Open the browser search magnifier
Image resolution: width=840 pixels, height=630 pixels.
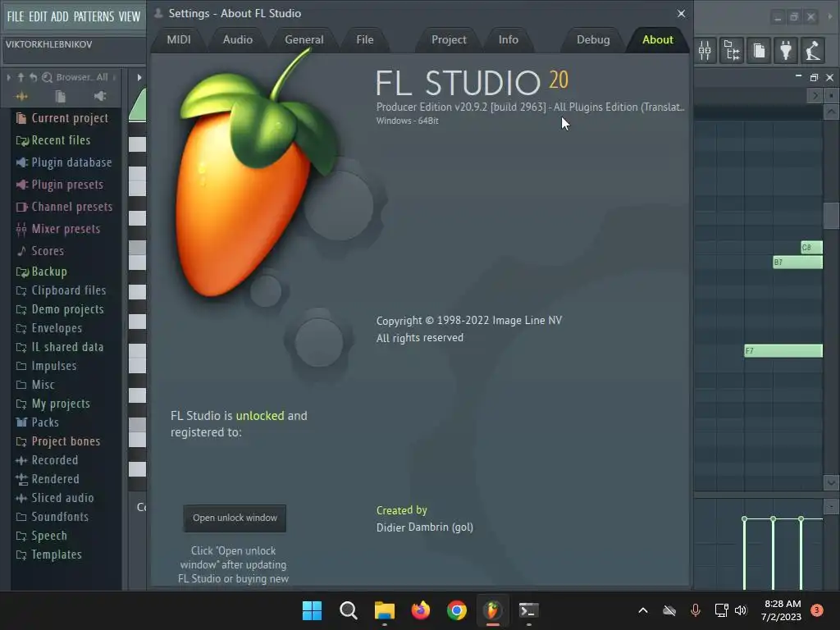click(x=47, y=77)
